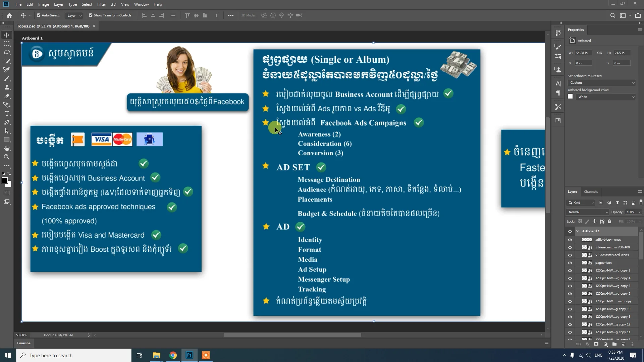Viewport: 644px width, 362px height.
Task: Open Chrome from the taskbar
Action: point(173,355)
